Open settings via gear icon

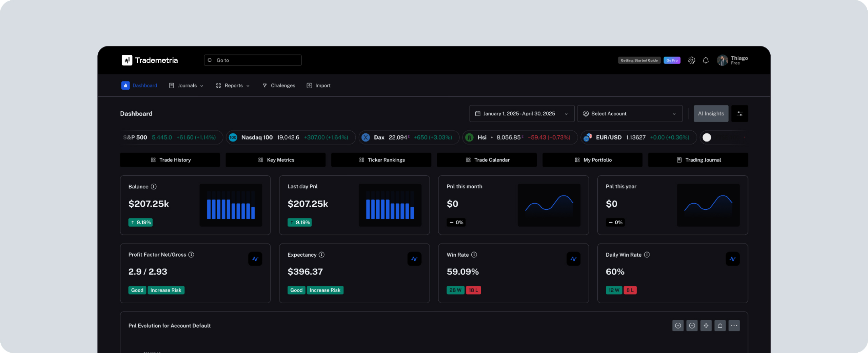tap(692, 60)
